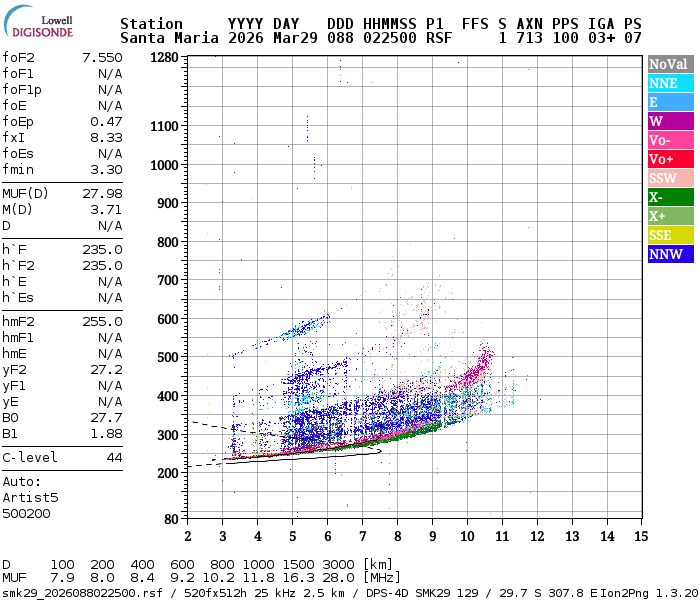Select the X+ light green legend swatch
This screenshot has height=600, width=700.
click(x=671, y=216)
